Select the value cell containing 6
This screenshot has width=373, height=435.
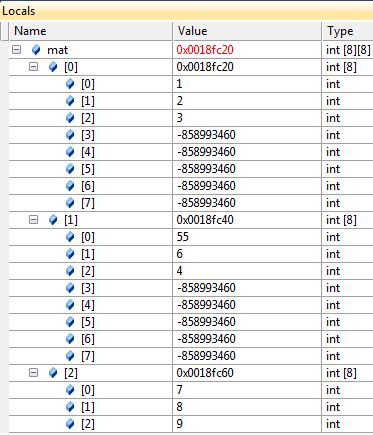click(247, 254)
